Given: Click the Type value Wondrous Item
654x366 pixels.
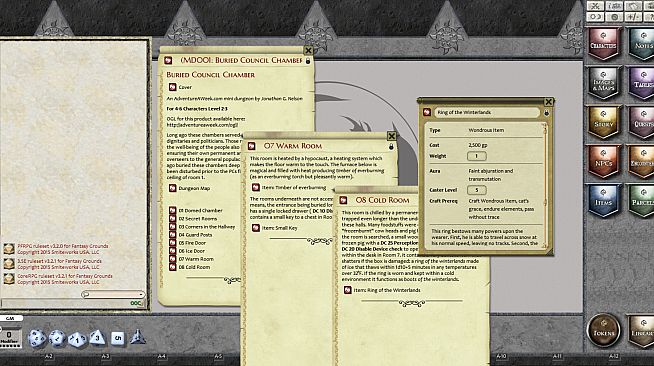Looking at the screenshot, I should pyautogui.click(x=486, y=130).
